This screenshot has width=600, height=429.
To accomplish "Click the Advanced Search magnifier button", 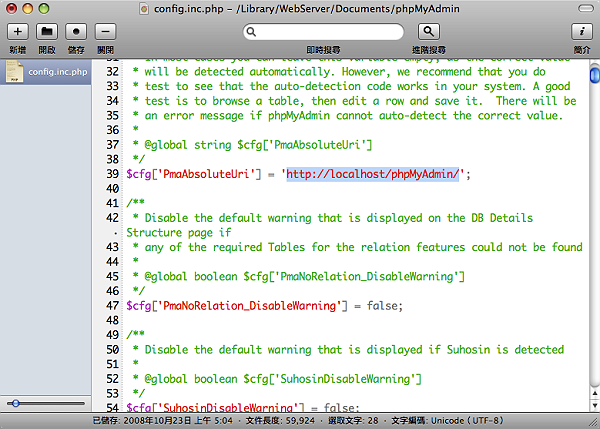I will coord(429,31).
